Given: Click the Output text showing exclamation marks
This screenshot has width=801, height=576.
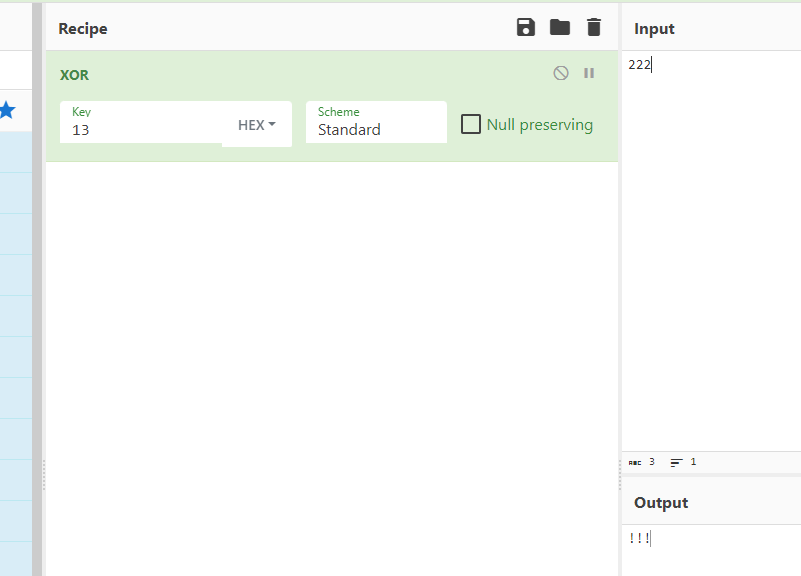Looking at the screenshot, I should click(640, 538).
